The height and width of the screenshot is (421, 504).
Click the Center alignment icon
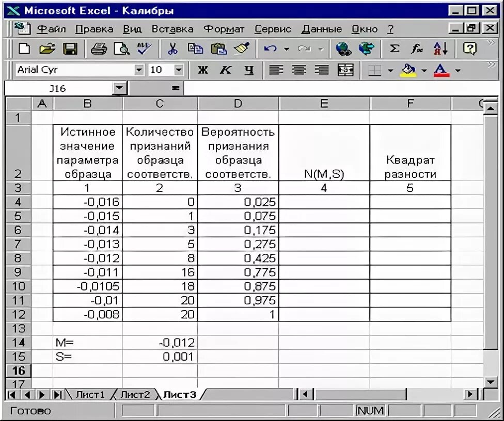pyautogui.click(x=299, y=70)
